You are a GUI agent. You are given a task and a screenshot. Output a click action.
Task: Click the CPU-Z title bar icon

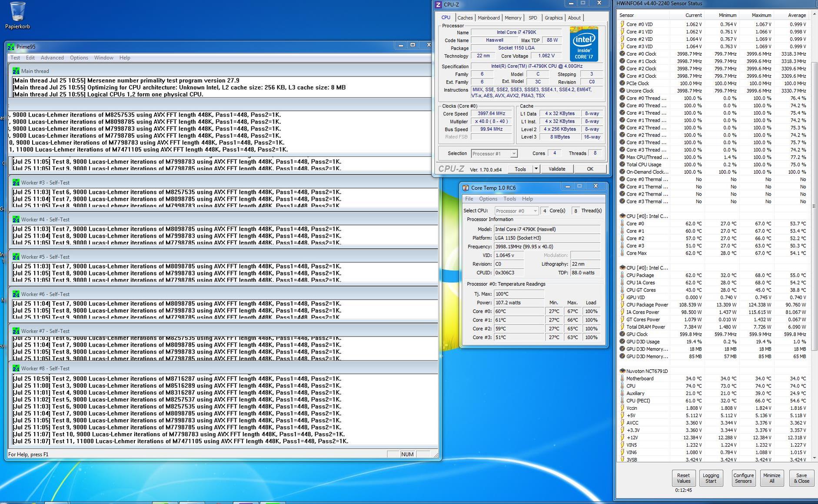(438, 5)
